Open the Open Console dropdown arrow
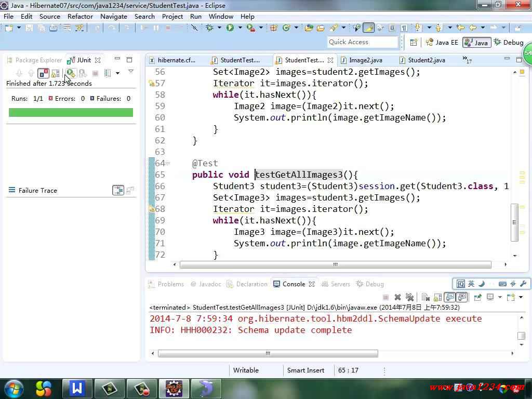 click(521, 297)
